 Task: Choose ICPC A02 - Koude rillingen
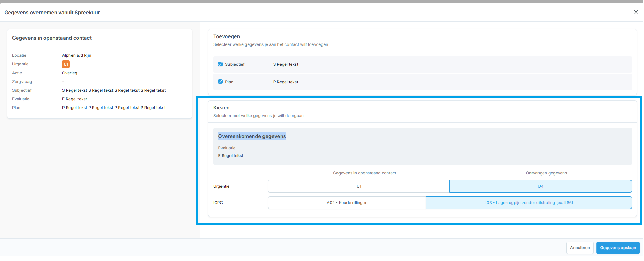[347, 203]
